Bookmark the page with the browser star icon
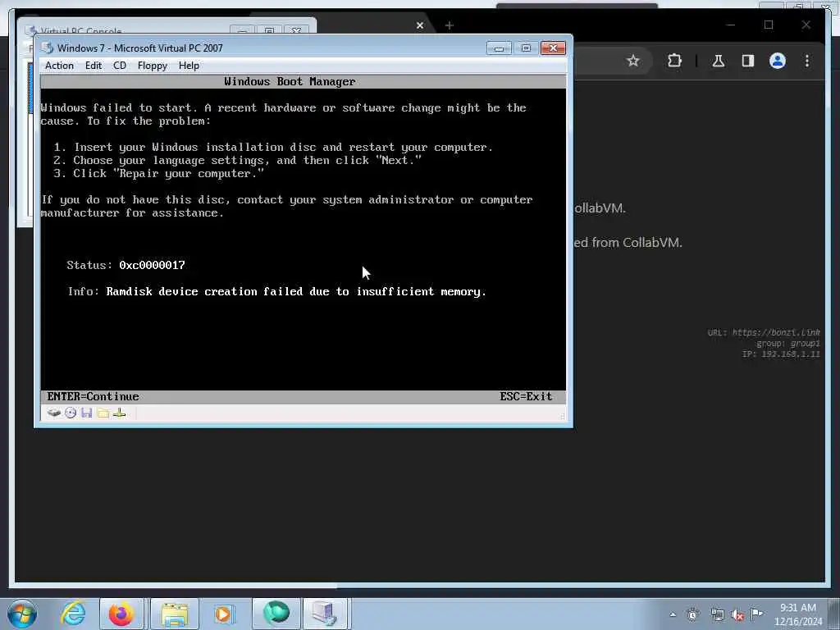This screenshot has height=630, width=840. coord(633,61)
